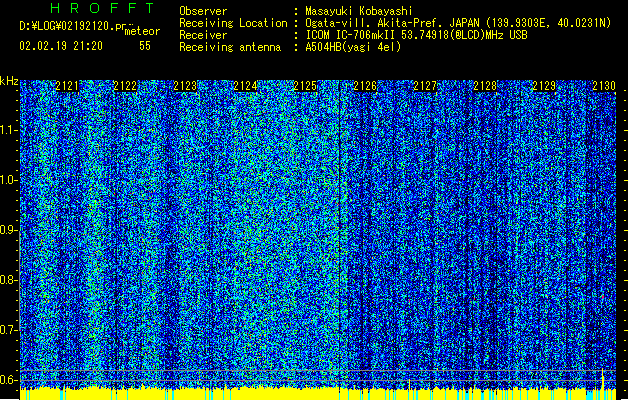Click the 1.1 kHz axis label
The height and width of the screenshot is (400, 629).
(8, 131)
